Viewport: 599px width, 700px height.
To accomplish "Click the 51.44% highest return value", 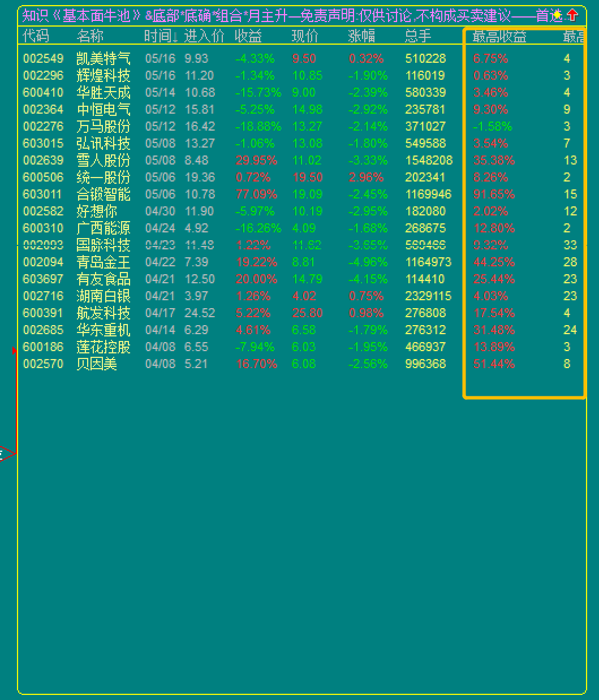I will point(494,364).
